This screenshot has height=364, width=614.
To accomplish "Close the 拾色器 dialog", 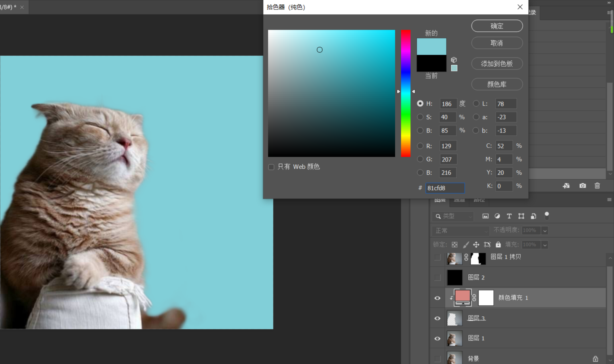I will pyautogui.click(x=520, y=7).
